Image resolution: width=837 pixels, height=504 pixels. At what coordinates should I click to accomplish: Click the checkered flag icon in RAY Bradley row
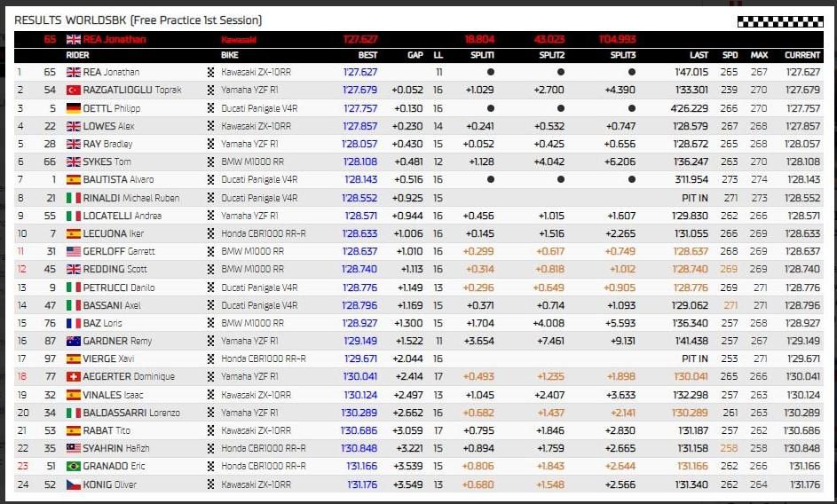click(x=211, y=144)
